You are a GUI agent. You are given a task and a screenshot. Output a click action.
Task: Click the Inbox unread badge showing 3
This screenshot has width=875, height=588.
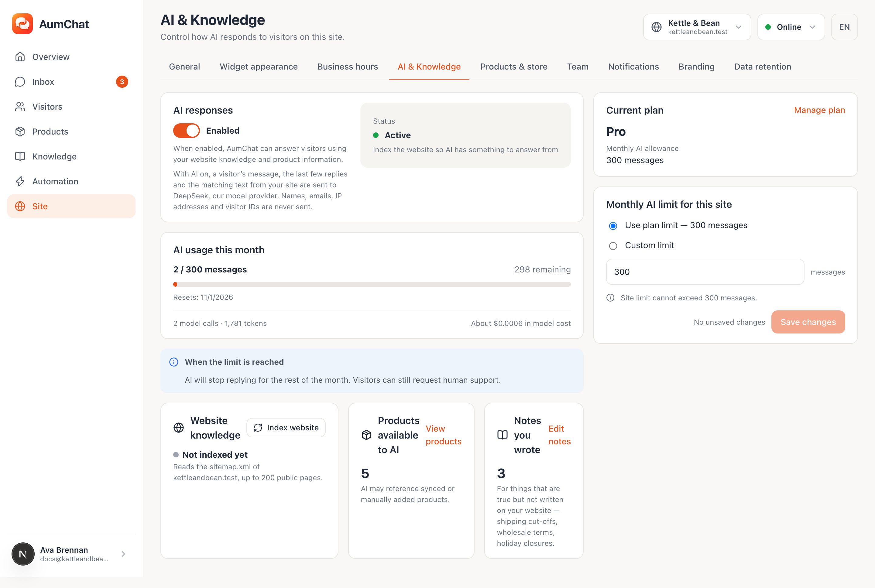(x=122, y=82)
